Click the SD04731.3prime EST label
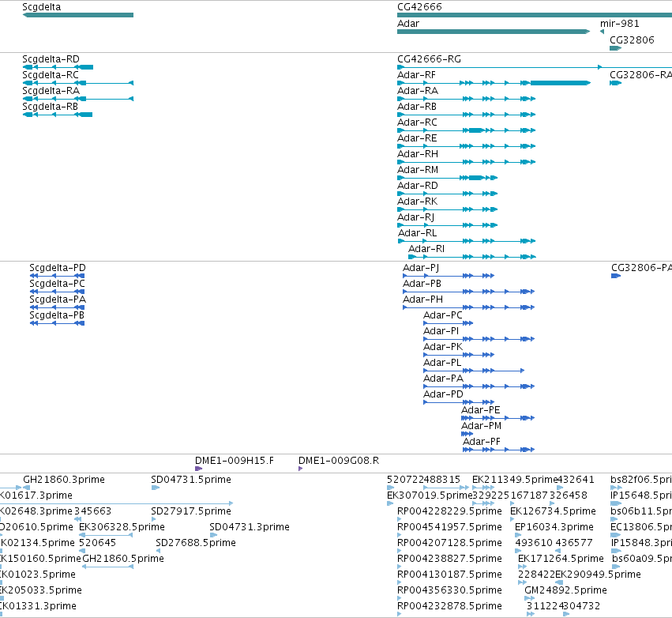Viewport: 672px width, 618px height. 250,527
